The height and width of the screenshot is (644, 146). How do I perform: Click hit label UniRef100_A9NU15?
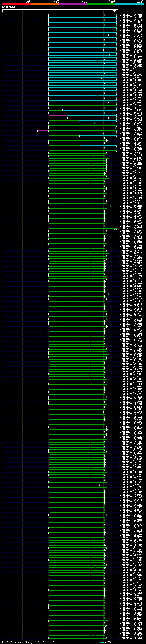coord(131,125)
